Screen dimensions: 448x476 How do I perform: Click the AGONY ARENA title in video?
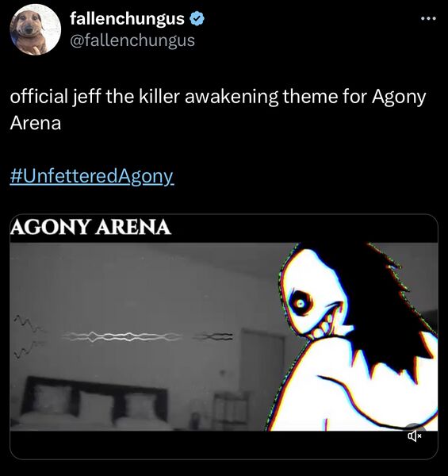tap(90, 227)
